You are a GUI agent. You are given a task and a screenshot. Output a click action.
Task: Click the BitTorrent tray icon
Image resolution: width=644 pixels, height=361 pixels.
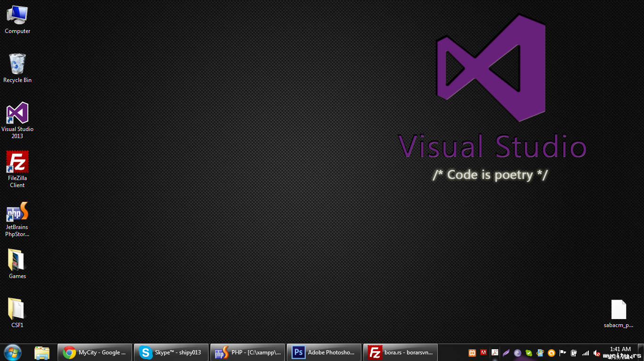(x=518, y=353)
